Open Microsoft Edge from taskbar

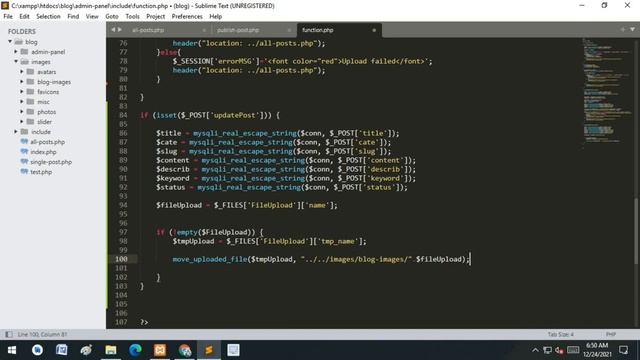(x=135, y=350)
